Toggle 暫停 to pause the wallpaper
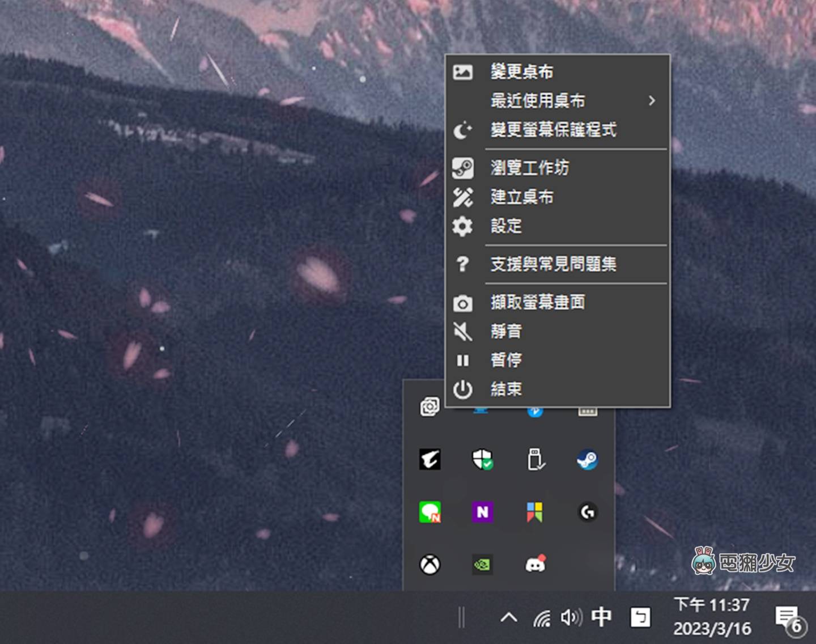The image size is (816, 644). [505, 361]
